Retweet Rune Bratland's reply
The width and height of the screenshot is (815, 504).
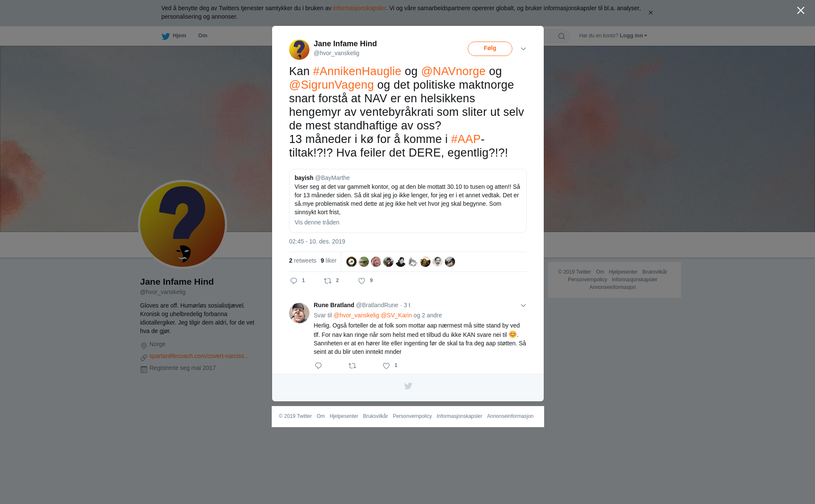tap(352, 366)
